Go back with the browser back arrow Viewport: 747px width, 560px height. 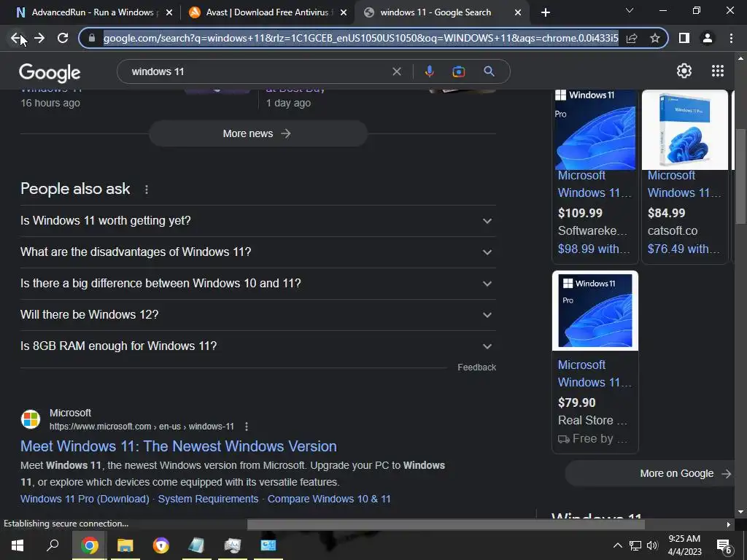tap(16, 38)
